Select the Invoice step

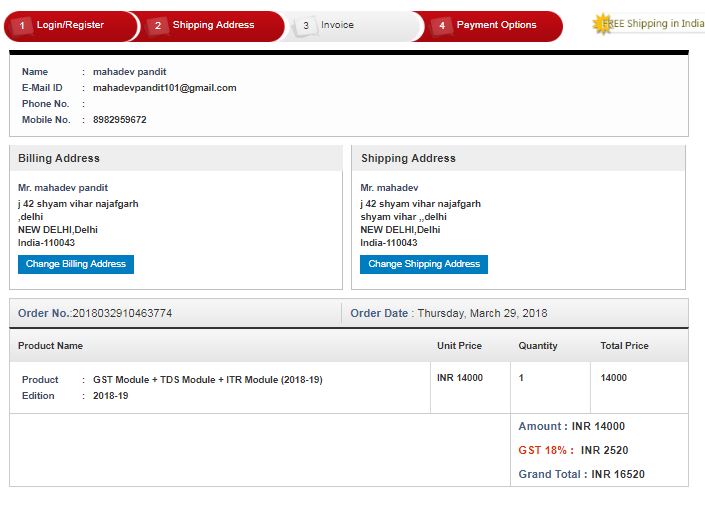pos(337,25)
